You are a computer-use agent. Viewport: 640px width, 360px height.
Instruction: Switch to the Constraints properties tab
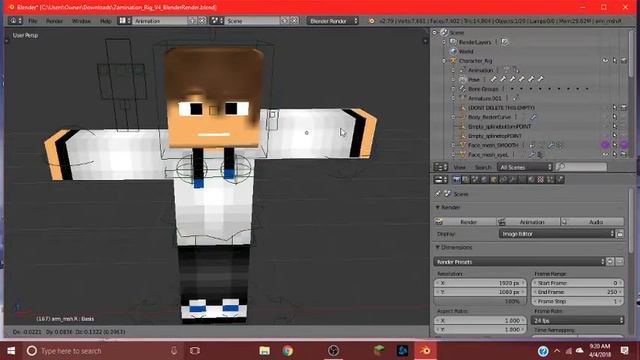[503, 180]
